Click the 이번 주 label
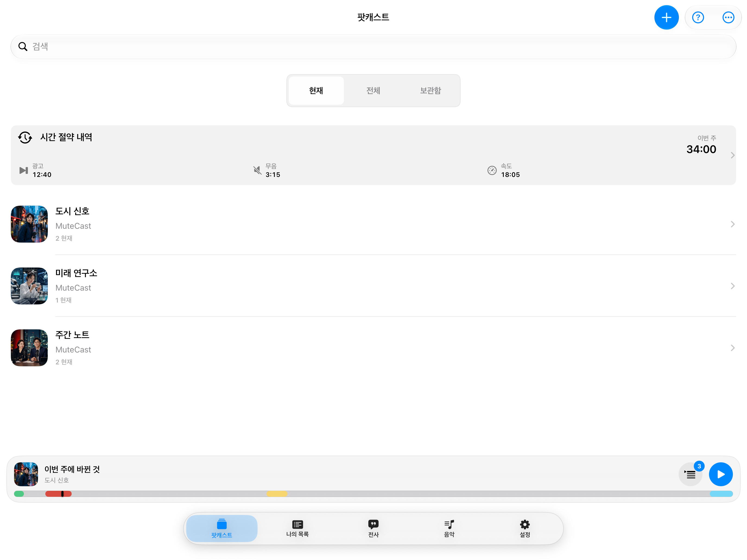This screenshot has height=560, width=747. coord(707,138)
